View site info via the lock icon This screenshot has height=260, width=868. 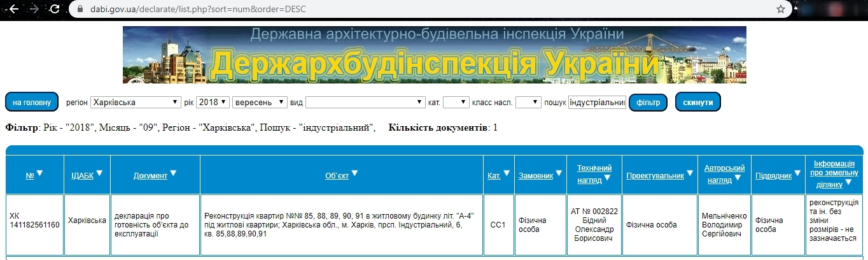[80, 9]
